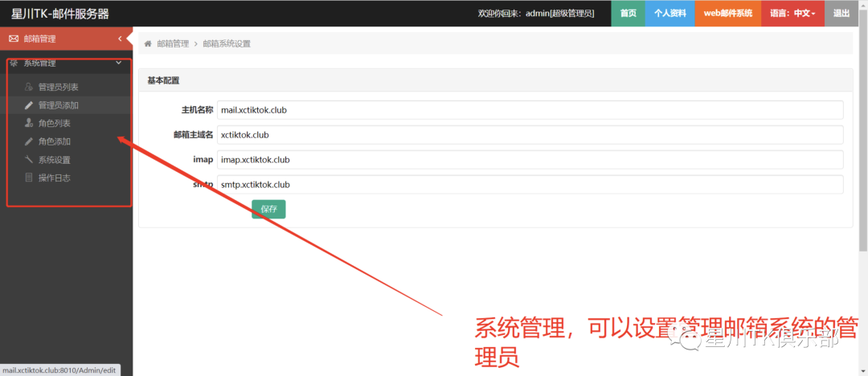This screenshot has height=376, width=868.
Task: Click the smtp server input field
Action: pyautogui.click(x=530, y=185)
